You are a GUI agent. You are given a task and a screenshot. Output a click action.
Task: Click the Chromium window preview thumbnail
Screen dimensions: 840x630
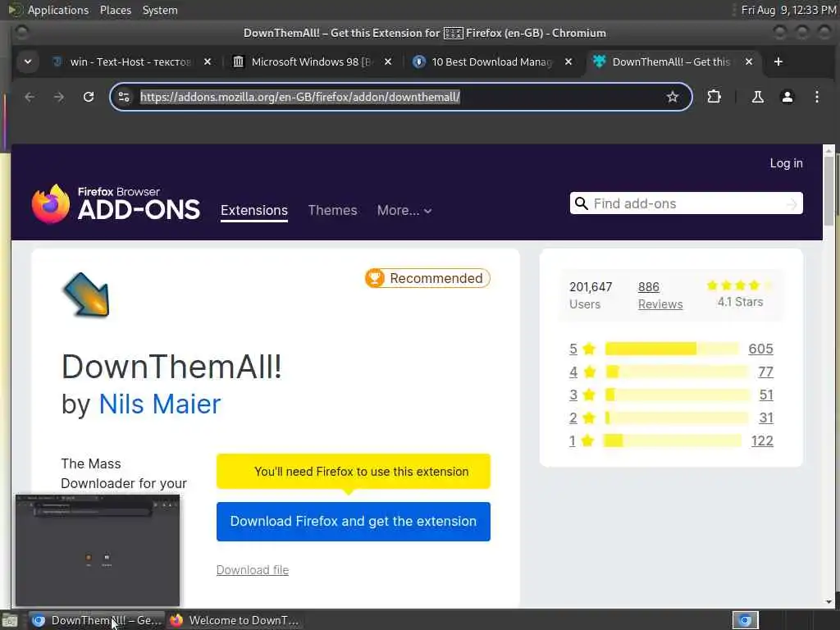98,550
